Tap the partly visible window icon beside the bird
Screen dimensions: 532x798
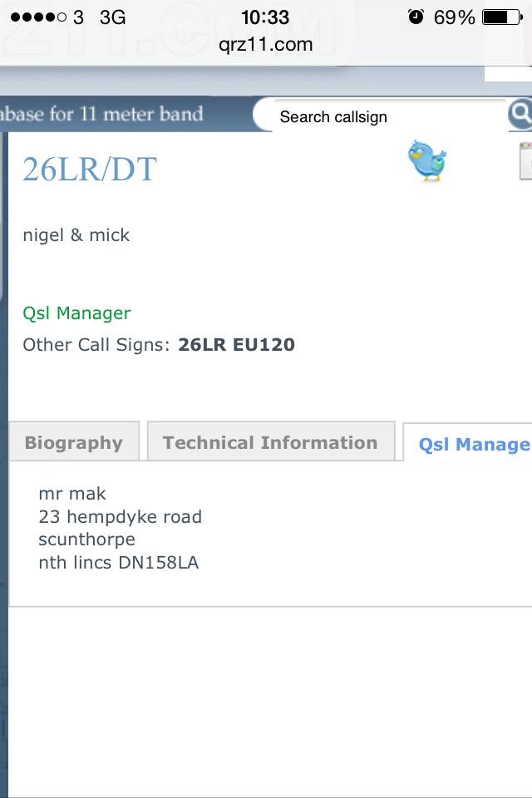pyautogui.click(x=525, y=161)
